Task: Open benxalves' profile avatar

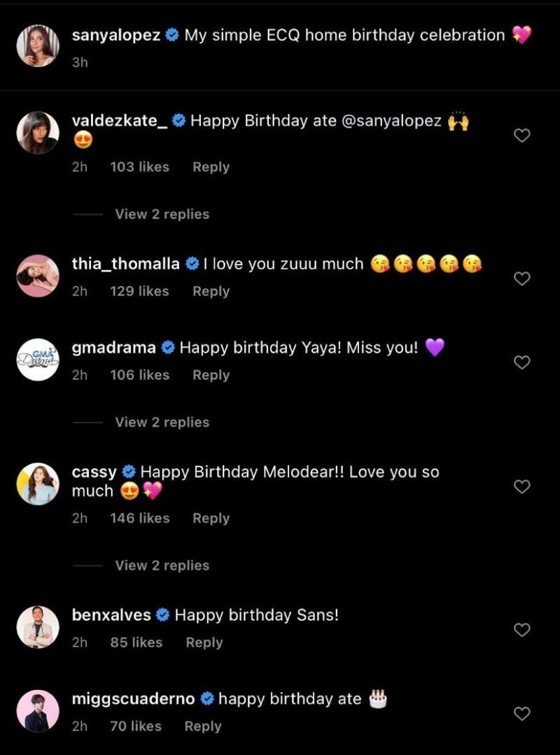Action: click(x=38, y=627)
